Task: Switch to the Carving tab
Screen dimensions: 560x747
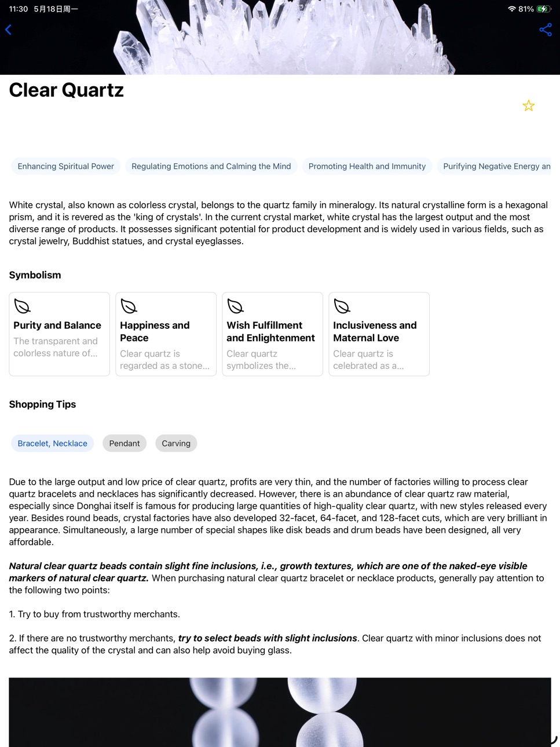Action: [176, 443]
